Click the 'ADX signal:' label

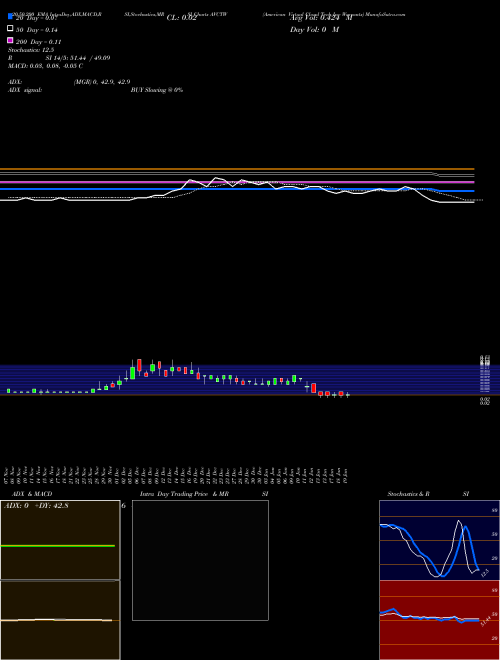[25, 90]
